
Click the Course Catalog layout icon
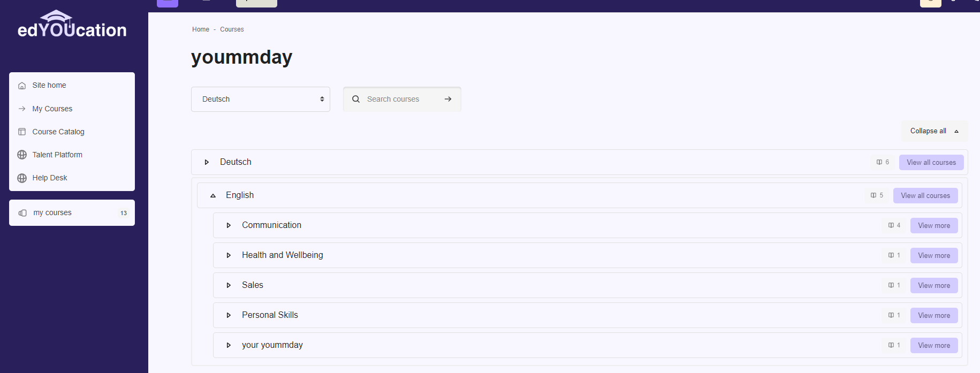pos(22,132)
